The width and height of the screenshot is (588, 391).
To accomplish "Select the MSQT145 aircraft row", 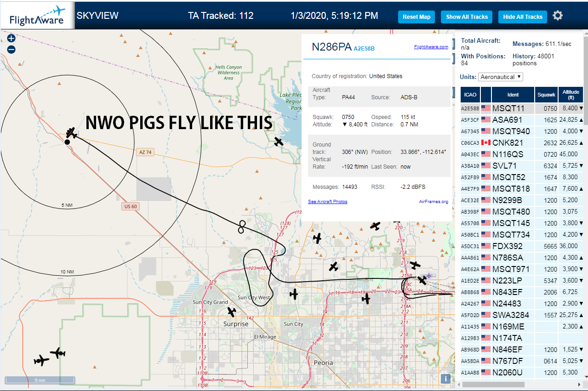I will [x=523, y=223].
